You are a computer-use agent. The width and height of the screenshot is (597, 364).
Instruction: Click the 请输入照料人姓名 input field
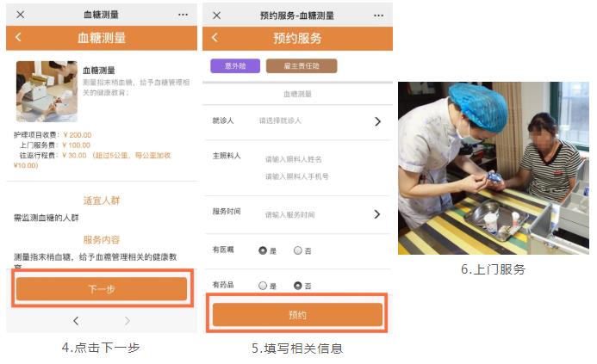click(294, 159)
